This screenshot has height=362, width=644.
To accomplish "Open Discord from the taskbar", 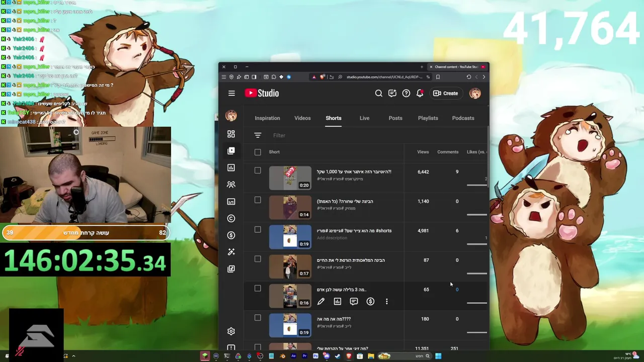I will click(327, 356).
